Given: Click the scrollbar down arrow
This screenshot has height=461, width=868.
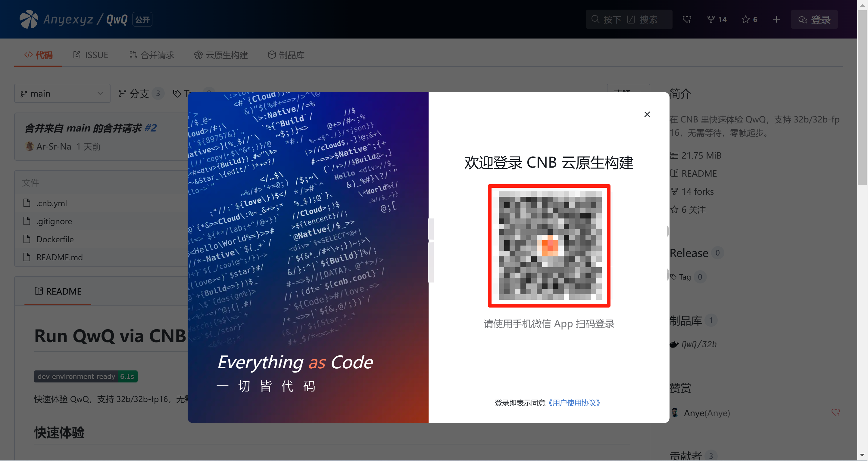Looking at the screenshot, I should [862, 455].
